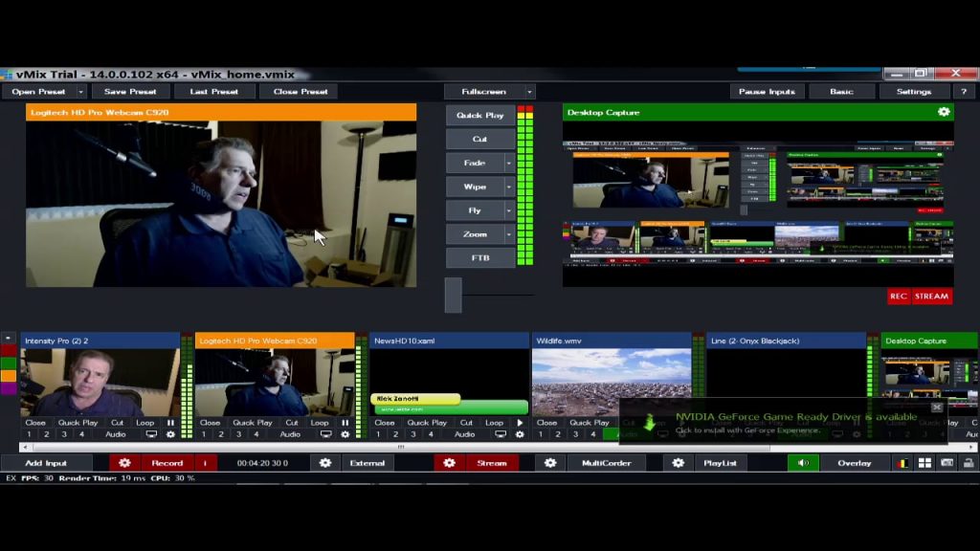Toggle Audio on Intensity Pro input
This screenshot has width=980, height=551.
click(x=116, y=434)
